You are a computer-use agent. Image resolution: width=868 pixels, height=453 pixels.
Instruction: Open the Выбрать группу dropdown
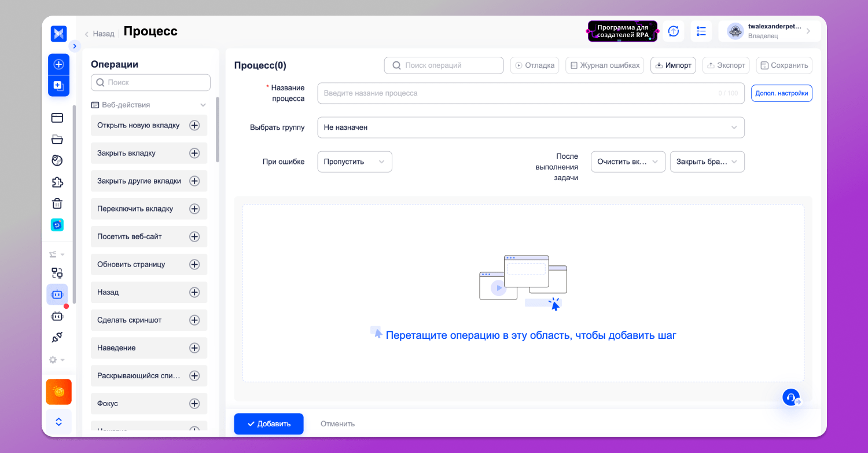pos(530,127)
